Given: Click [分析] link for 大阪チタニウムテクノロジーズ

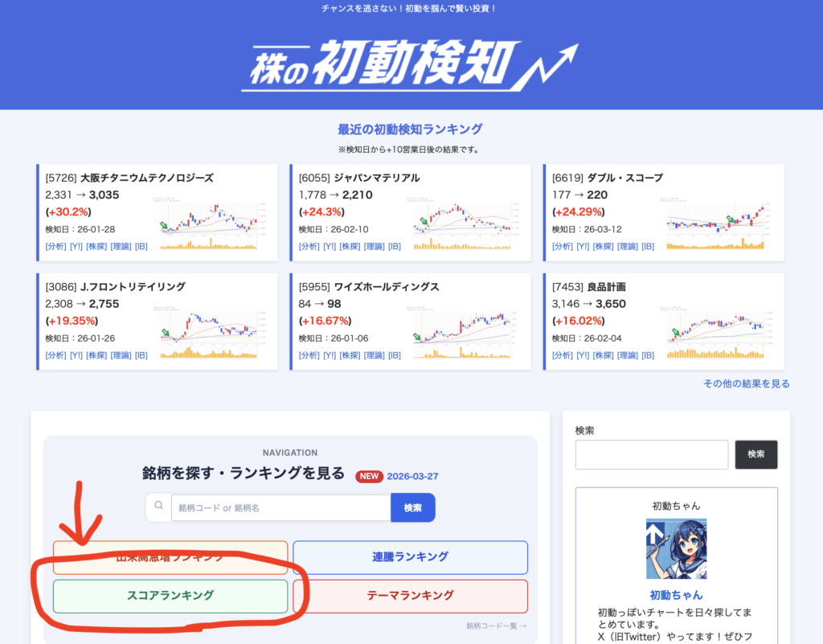Looking at the screenshot, I should (55, 246).
